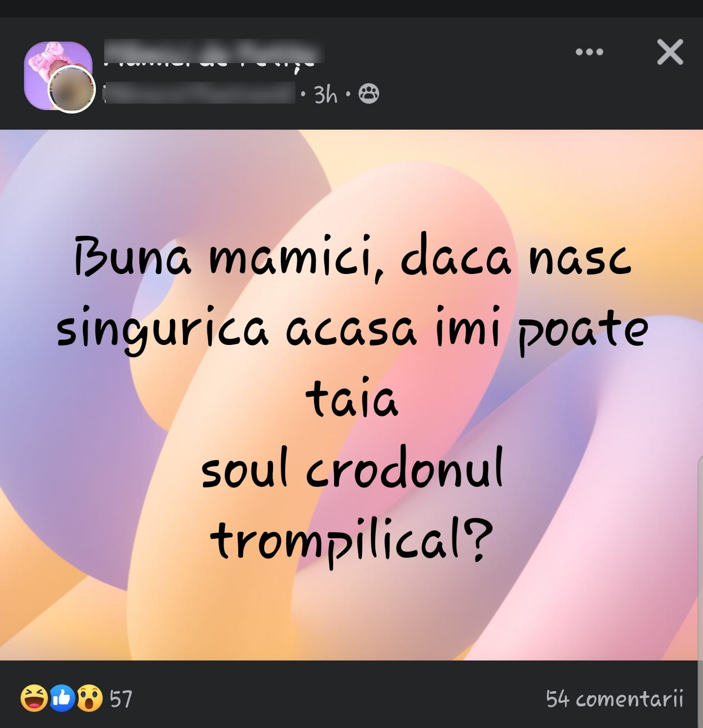The image size is (703, 728).
Task: Click the Wow surprised reaction emoji
Action: pyautogui.click(x=89, y=698)
